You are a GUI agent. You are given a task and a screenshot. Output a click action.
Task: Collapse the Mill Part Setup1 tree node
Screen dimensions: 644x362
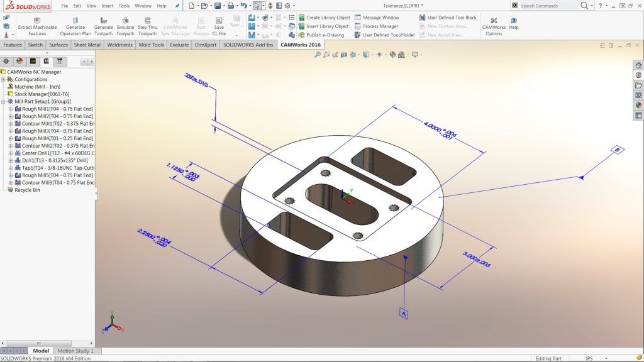tap(4, 101)
